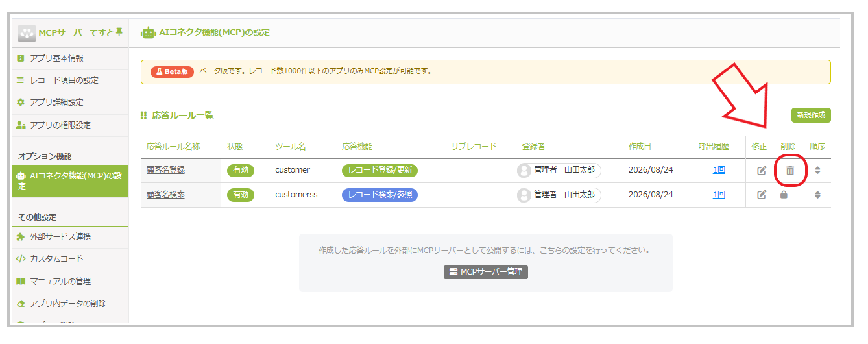The width and height of the screenshot is (868, 344).
Task: Click the info icon next to アプリ基本情報
Action: [21, 58]
